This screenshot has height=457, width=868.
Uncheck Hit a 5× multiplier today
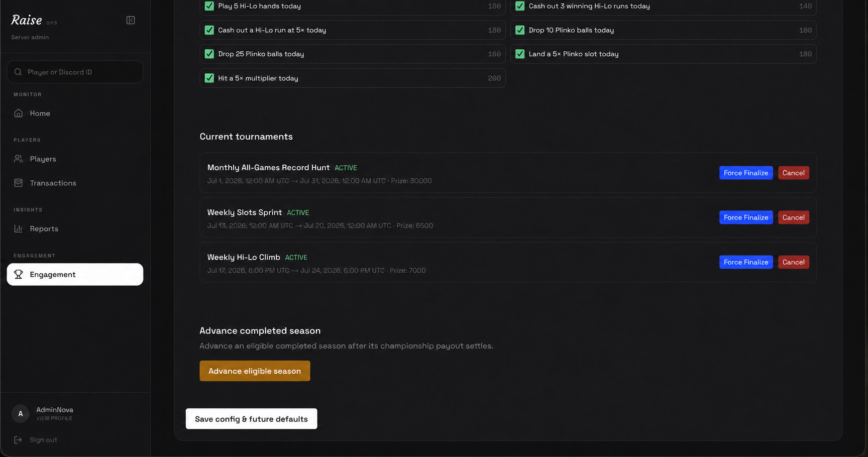point(209,78)
